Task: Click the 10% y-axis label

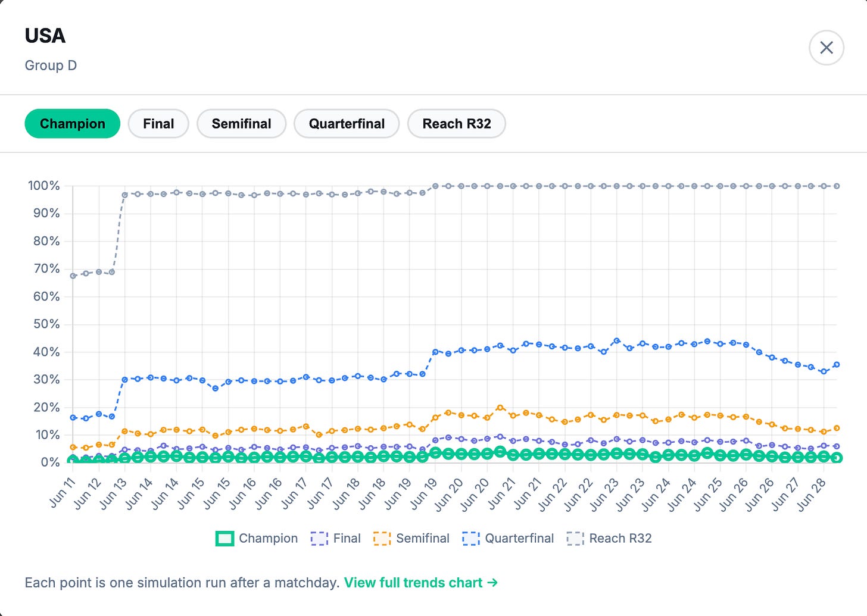Action: 46,434
